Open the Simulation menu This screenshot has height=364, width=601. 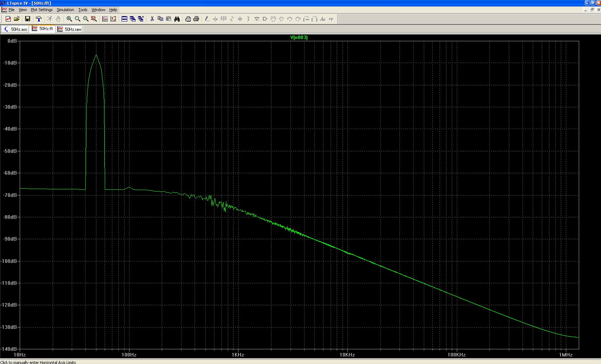[65, 10]
